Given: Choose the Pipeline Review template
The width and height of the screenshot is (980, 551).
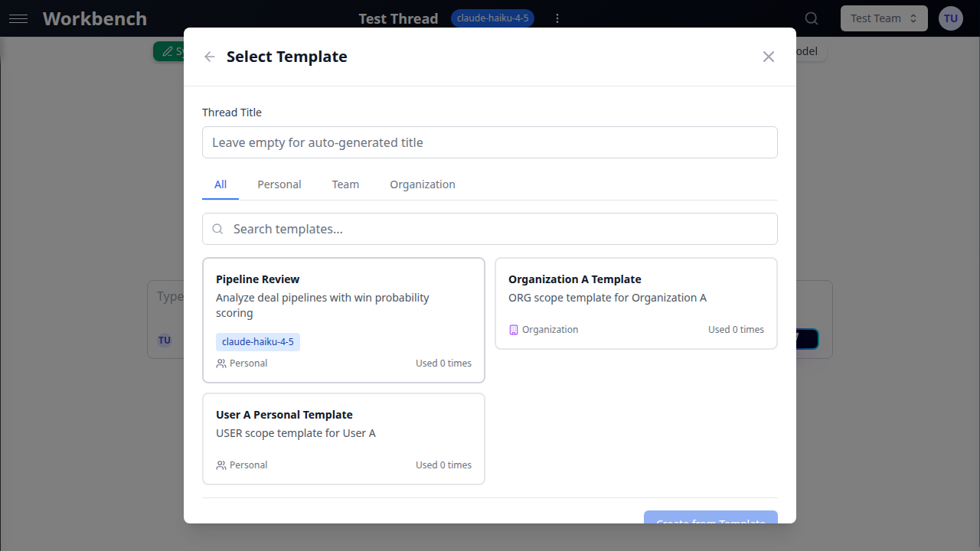Looking at the screenshot, I should 343,319.
